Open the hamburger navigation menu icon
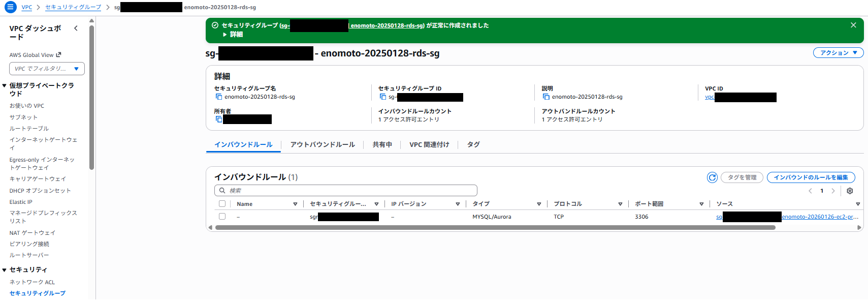Image resolution: width=868 pixels, height=302 pixels. [10, 7]
